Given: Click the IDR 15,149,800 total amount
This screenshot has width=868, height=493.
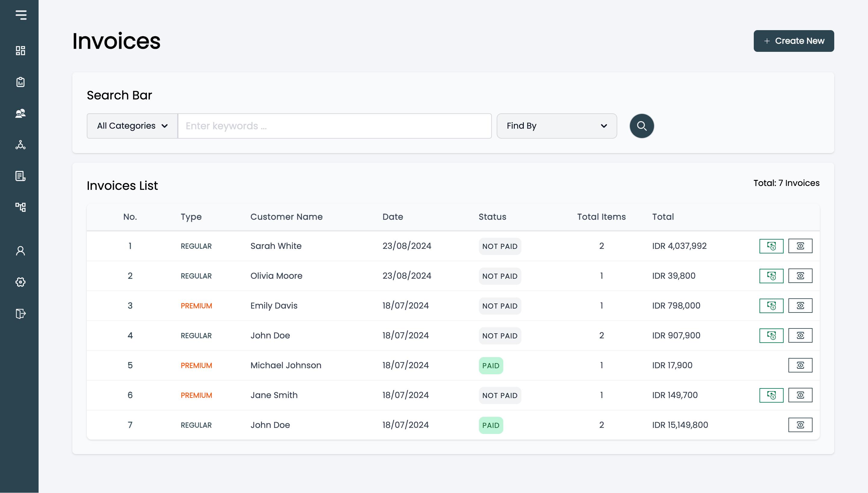Looking at the screenshot, I should click(680, 425).
